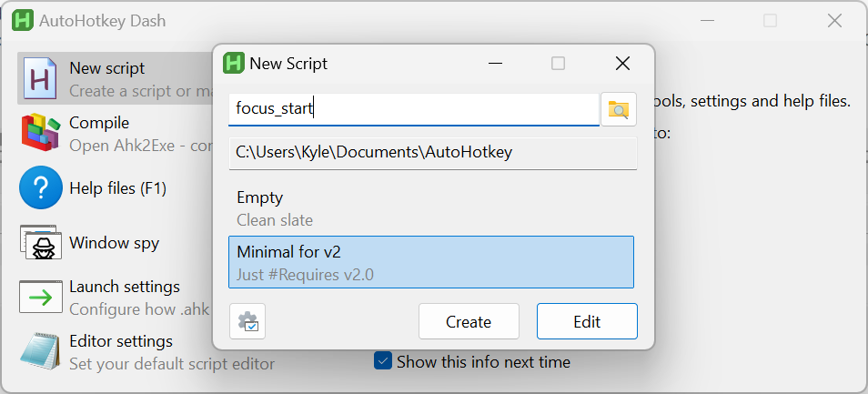
Task: Select the Empty clean slate template
Action: 431,208
